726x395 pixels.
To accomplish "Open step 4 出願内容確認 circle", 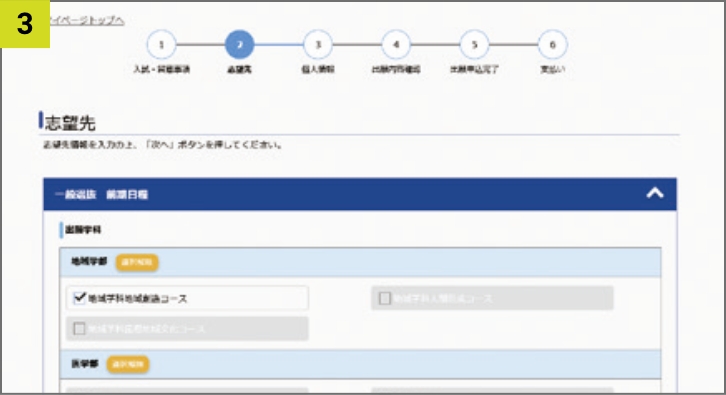I will (x=396, y=45).
